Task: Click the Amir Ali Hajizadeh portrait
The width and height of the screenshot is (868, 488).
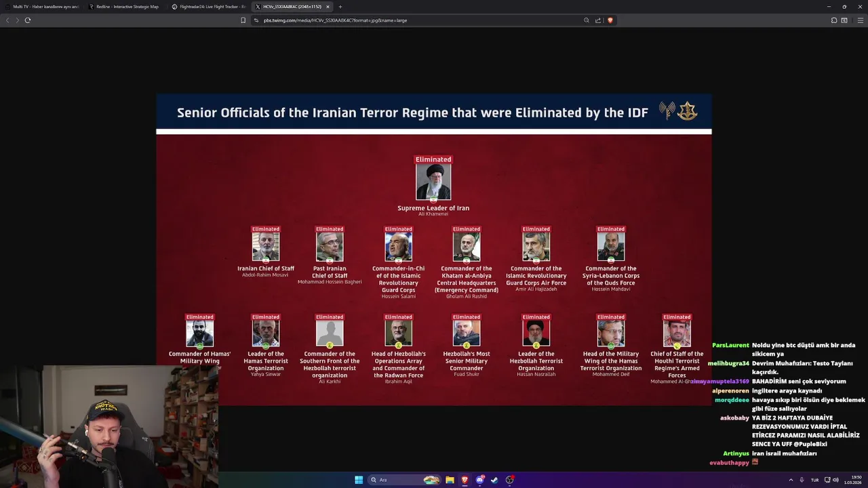Action: click(536, 247)
